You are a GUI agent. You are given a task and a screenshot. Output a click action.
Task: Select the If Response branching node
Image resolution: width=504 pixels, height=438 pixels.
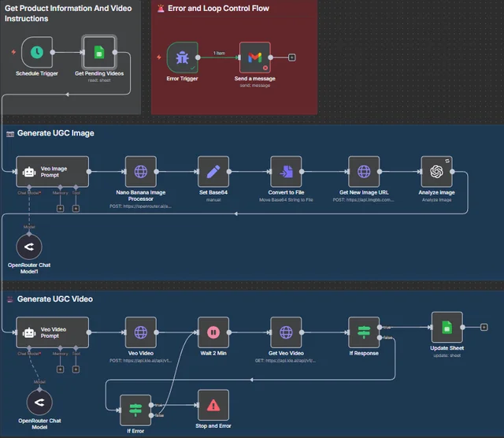tap(364, 332)
